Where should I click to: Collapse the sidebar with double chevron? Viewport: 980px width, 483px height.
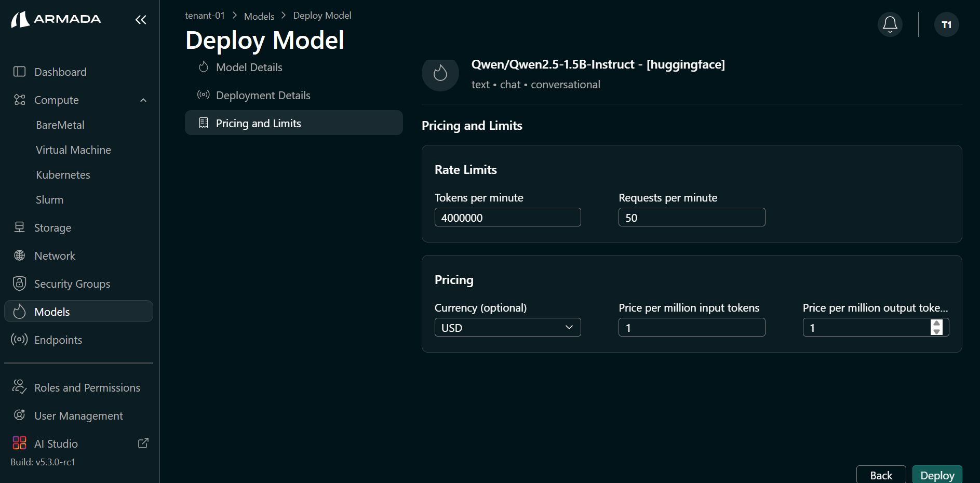point(141,20)
